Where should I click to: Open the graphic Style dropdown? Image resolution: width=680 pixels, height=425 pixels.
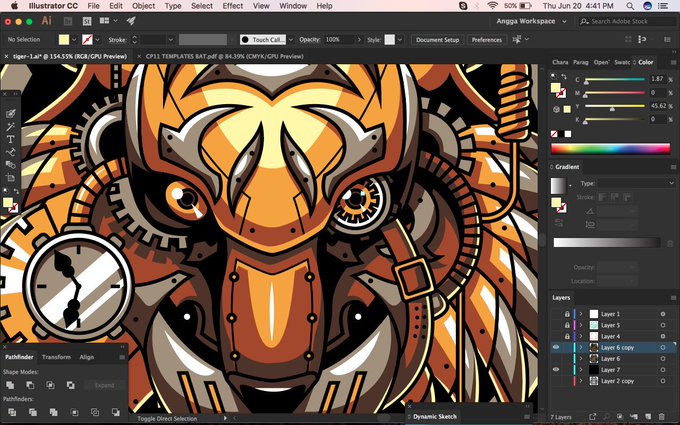tap(399, 39)
